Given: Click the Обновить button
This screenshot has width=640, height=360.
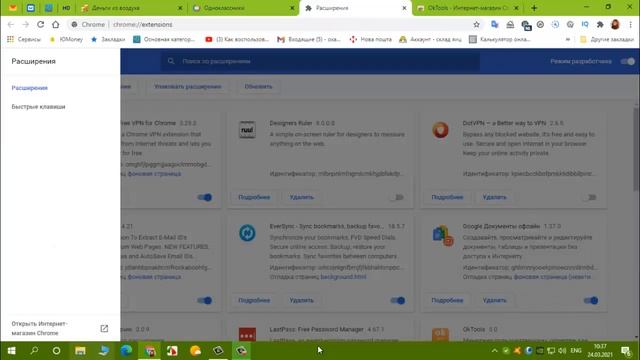Looking at the screenshot, I should click(258, 87).
